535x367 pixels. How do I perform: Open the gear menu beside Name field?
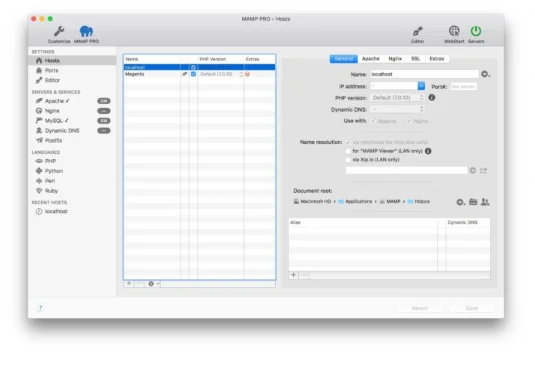485,74
